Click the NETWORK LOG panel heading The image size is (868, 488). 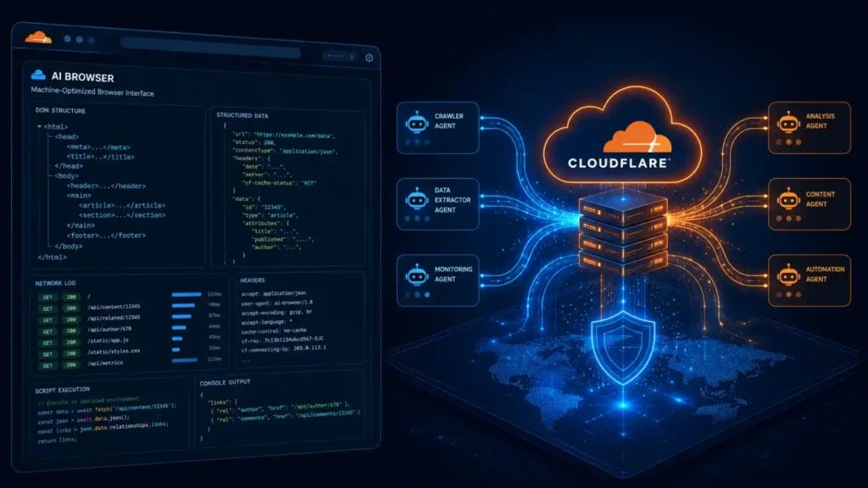coord(55,283)
